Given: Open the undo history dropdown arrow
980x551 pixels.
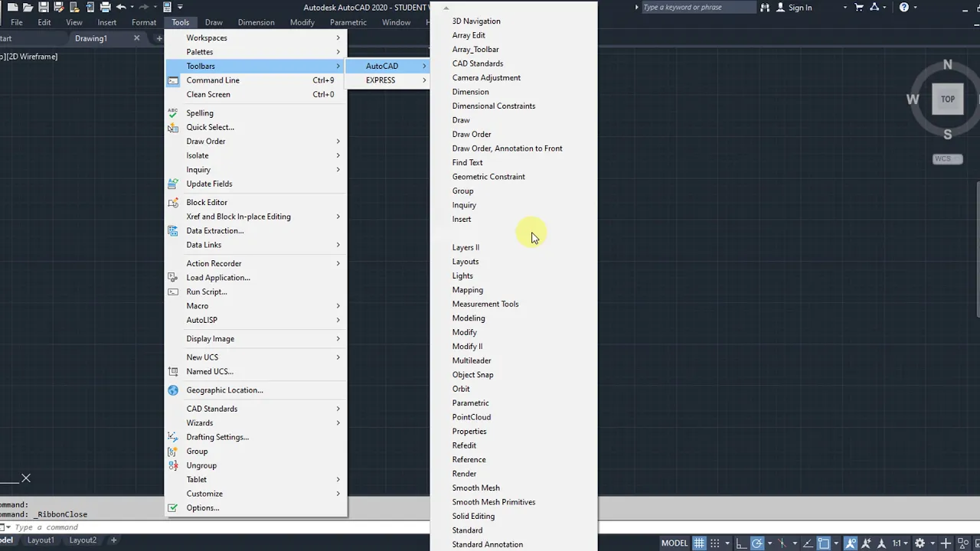Looking at the screenshot, I should coord(132,7).
